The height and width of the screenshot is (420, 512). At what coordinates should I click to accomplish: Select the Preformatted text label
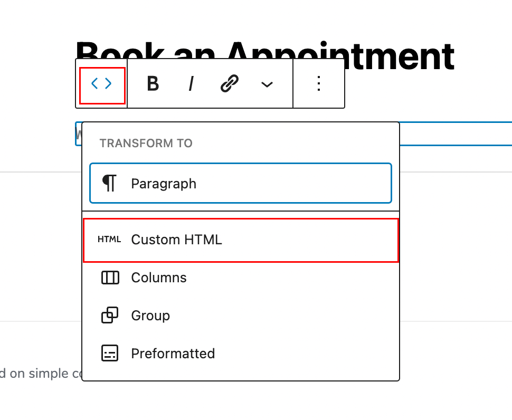click(173, 354)
